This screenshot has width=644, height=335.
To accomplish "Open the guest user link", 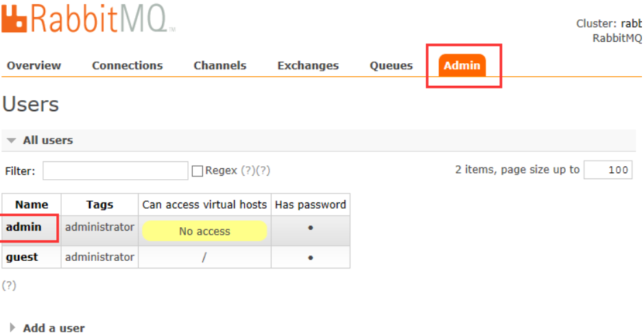I will pos(22,257).
